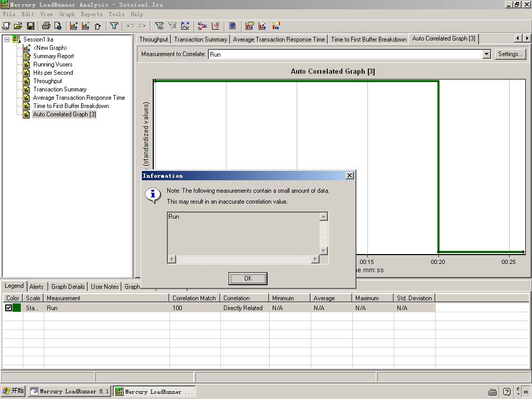This screenshot has width=532, height=399.
Task: Select the Legend bottom tab
Action: click(x=14, y=286)
